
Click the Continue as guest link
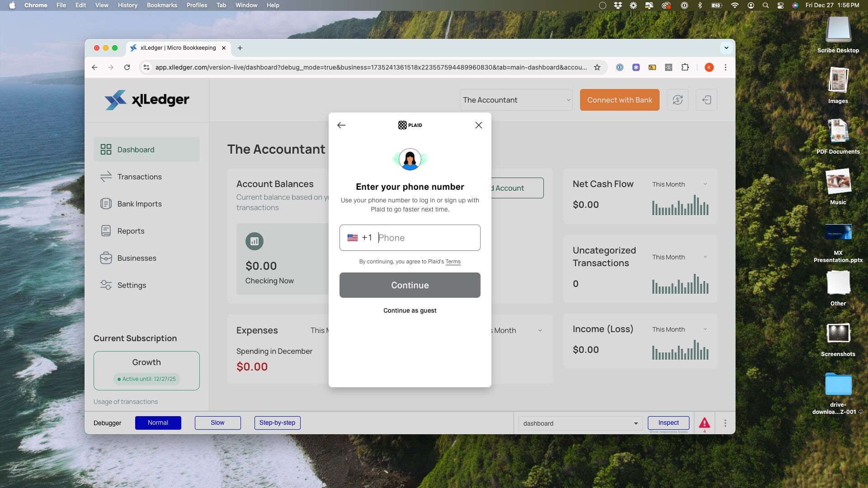pos(410,310)
